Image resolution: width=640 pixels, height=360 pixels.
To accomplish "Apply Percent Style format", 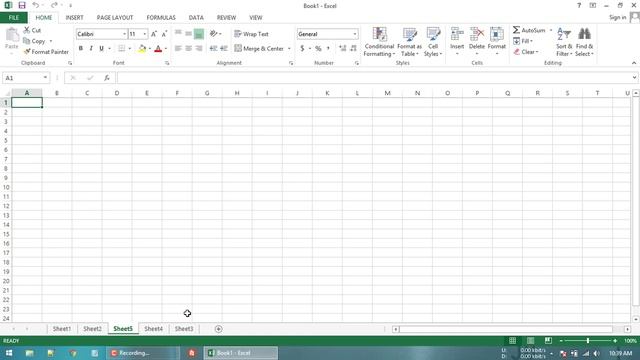I will (x=318, y=49).
